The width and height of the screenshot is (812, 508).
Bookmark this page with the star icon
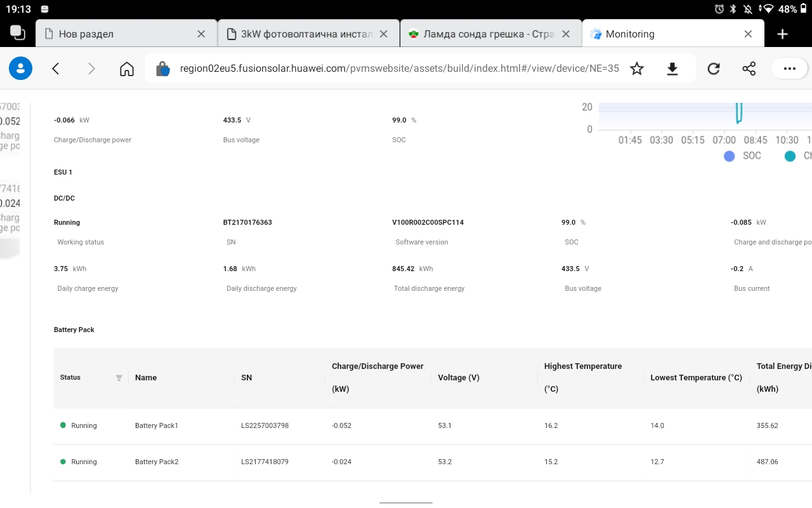637,69
